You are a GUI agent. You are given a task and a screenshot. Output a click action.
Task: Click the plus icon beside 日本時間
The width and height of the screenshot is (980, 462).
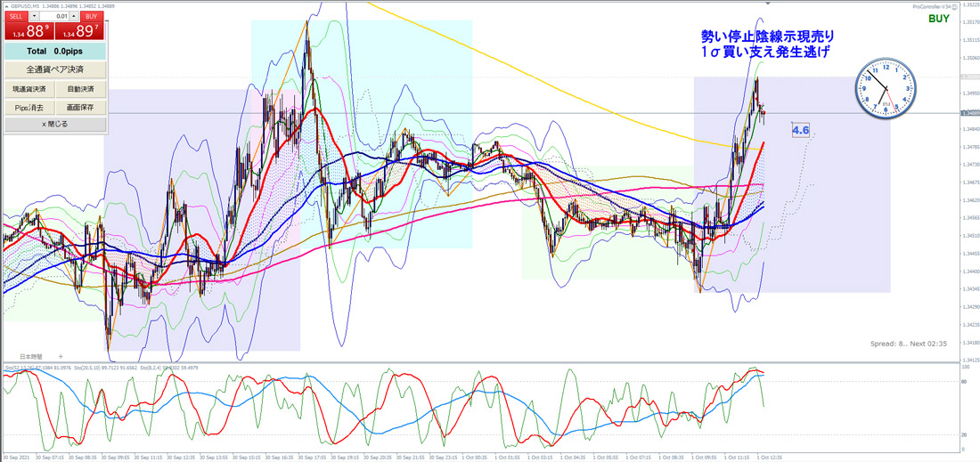pos(61,355)
